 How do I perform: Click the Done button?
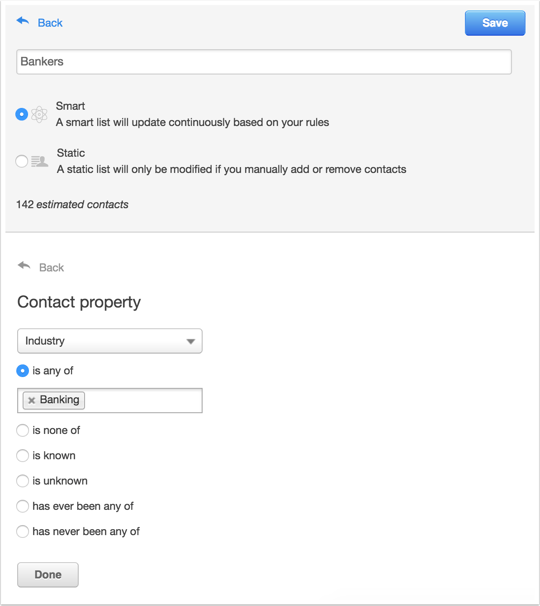coord(48,575)
